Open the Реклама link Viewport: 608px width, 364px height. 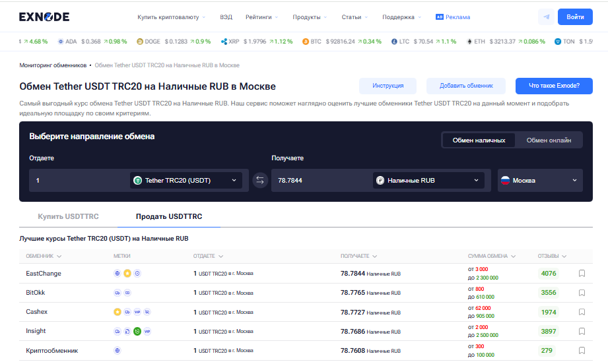click(453, 17)
